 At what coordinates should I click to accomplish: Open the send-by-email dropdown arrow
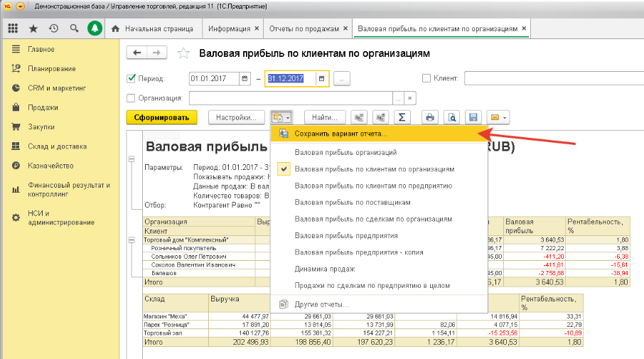pos(503,117)
